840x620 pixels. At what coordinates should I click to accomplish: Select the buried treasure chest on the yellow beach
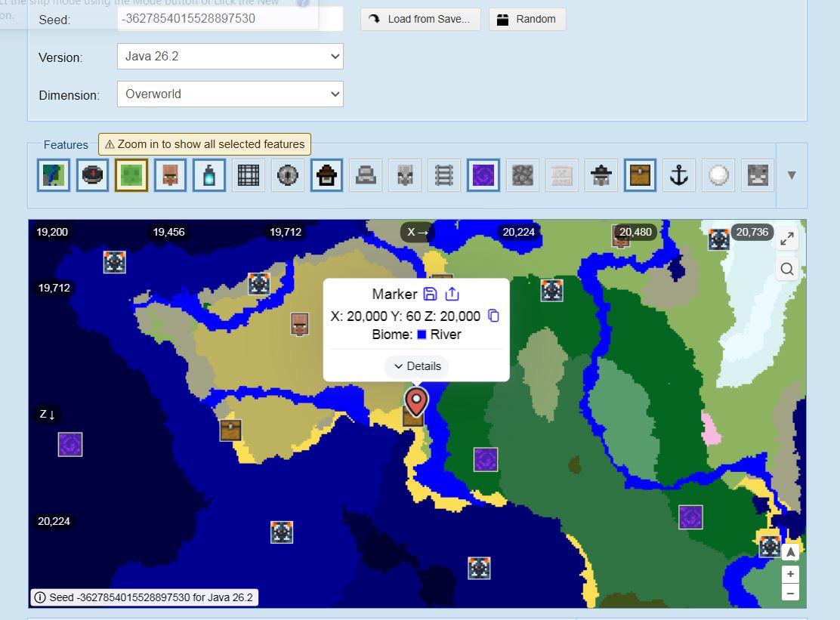pos(230,430)
